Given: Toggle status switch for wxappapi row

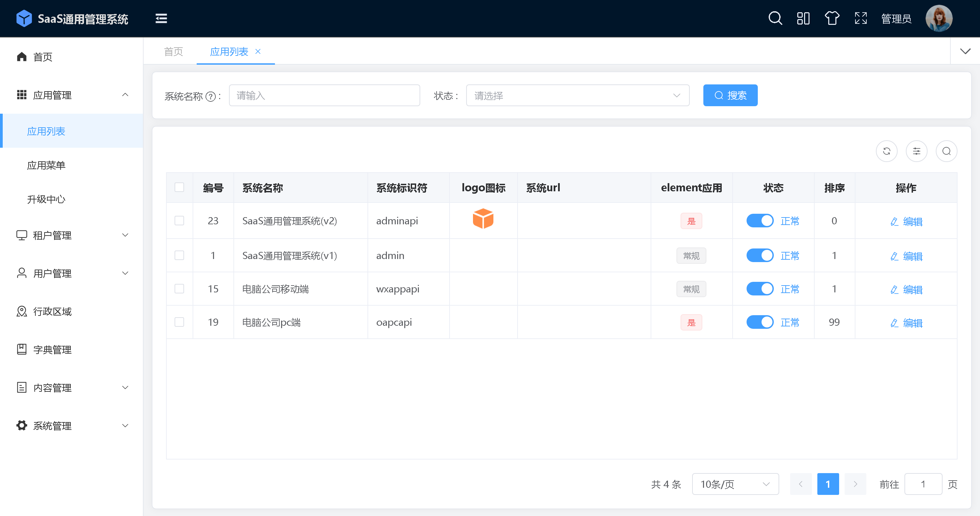Looking at the screenshot, I should click(760, 289).
